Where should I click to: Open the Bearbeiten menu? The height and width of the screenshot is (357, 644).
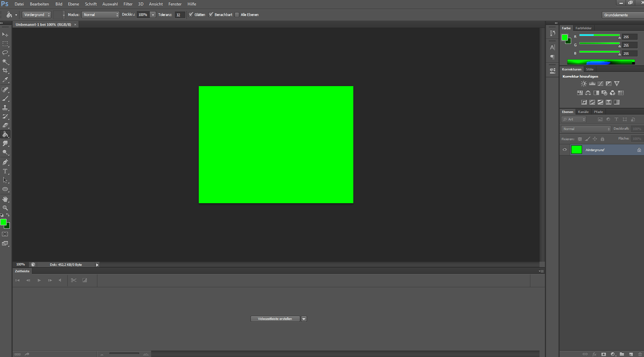[39, 4]
